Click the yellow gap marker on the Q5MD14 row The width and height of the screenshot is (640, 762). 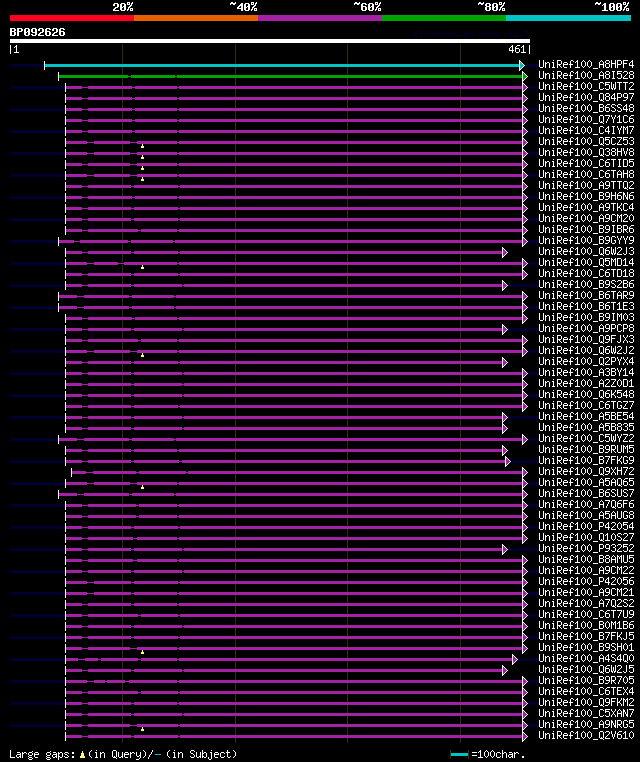coord(142,267)
